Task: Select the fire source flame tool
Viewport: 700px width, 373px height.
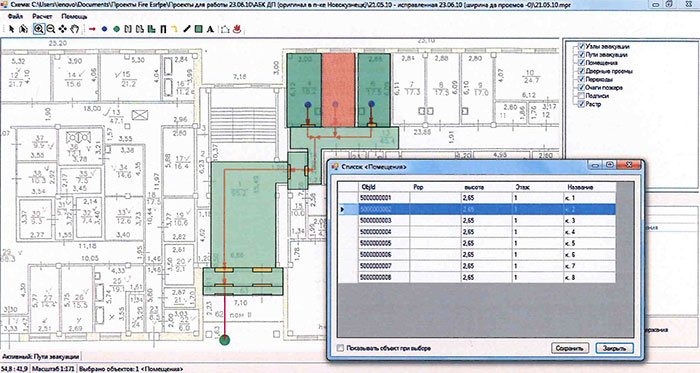Action: [238, 29]
